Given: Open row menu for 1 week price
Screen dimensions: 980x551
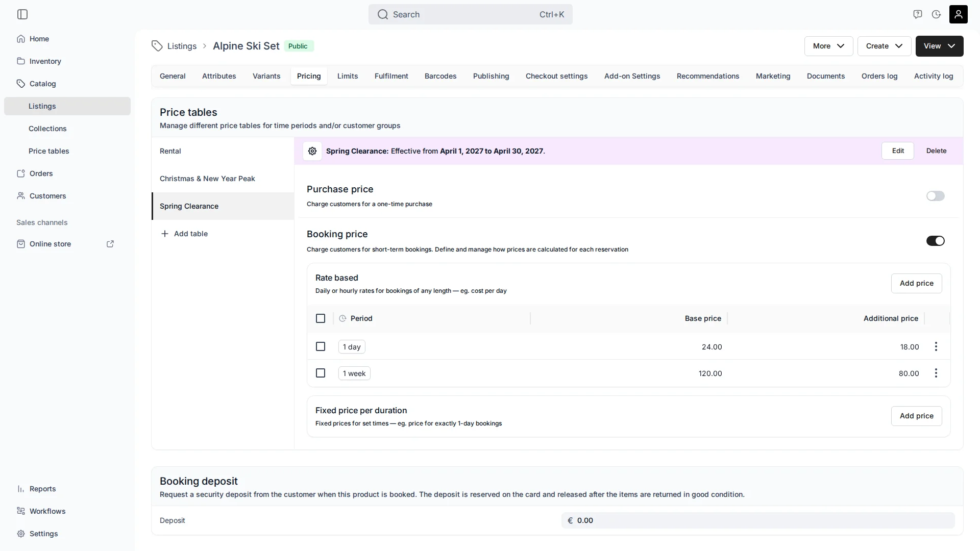Looking at the screenshot, I should 936,373.
